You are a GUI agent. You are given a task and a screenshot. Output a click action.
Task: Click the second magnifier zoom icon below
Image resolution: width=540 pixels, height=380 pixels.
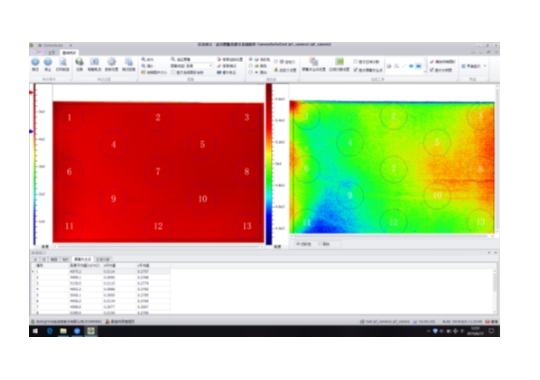click(143, 65)
